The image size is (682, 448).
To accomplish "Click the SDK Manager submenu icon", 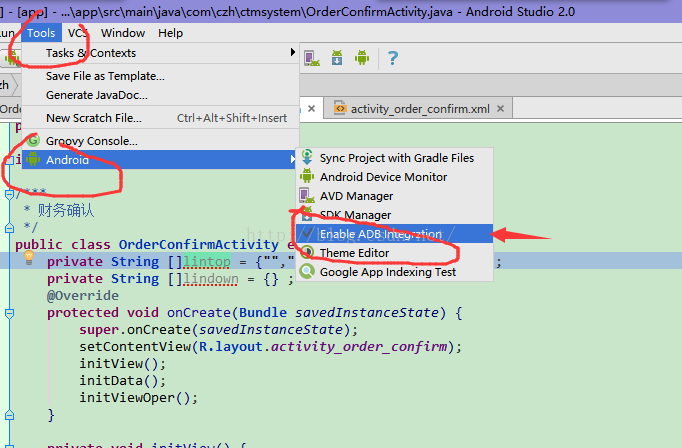I will tap(307, 214).
